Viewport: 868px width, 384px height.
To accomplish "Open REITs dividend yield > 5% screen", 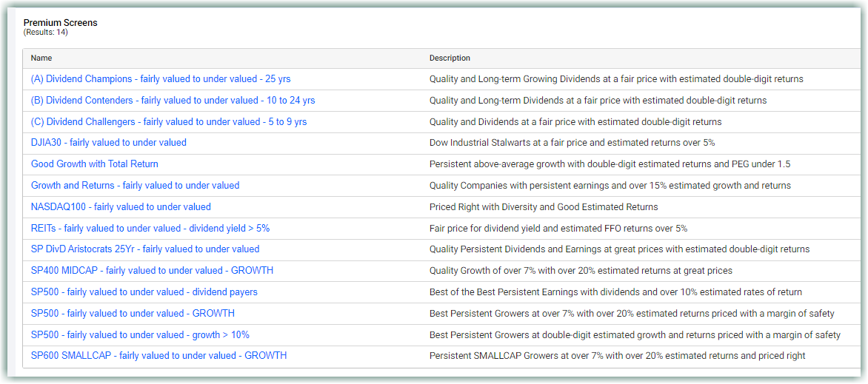I will pos(150,228).
